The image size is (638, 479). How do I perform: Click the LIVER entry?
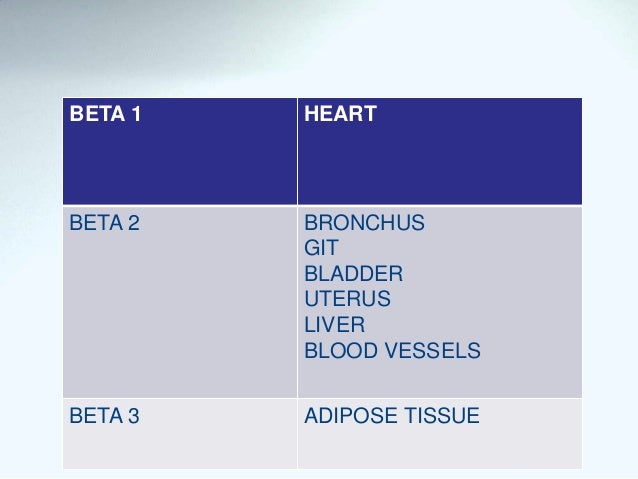[334, 324]
